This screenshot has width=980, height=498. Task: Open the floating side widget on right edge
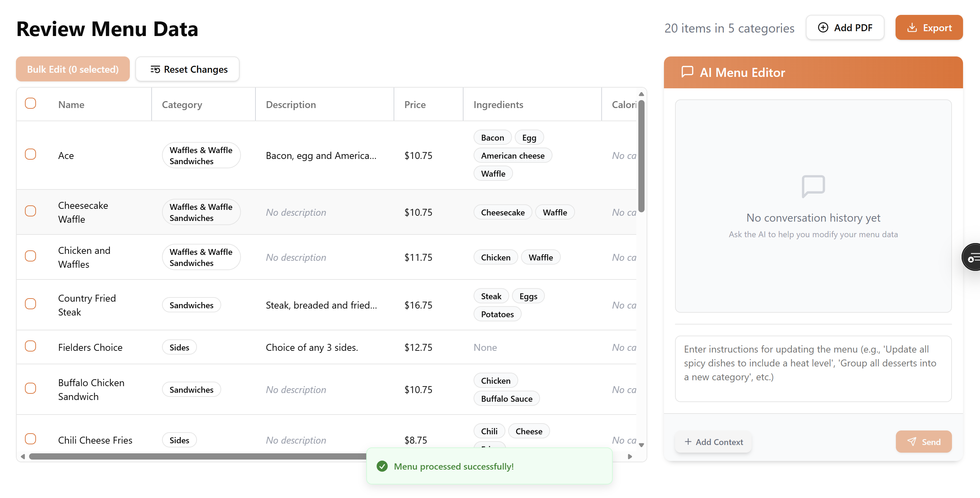(x=972, y=257)
